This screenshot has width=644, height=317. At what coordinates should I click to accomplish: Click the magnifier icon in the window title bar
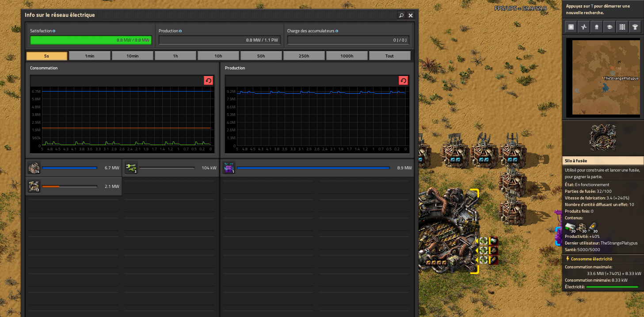point(400,15)
